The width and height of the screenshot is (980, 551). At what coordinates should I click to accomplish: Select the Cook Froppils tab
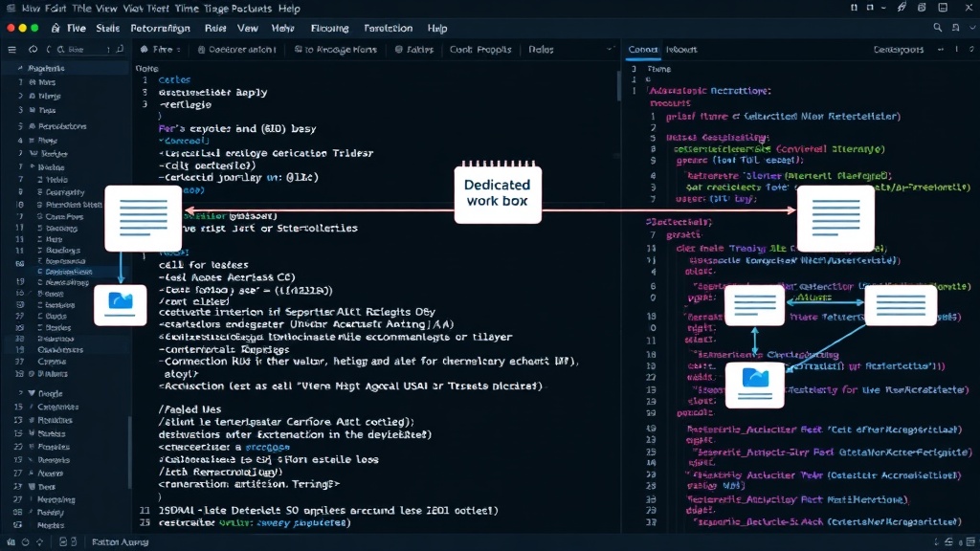click(480, 50)
